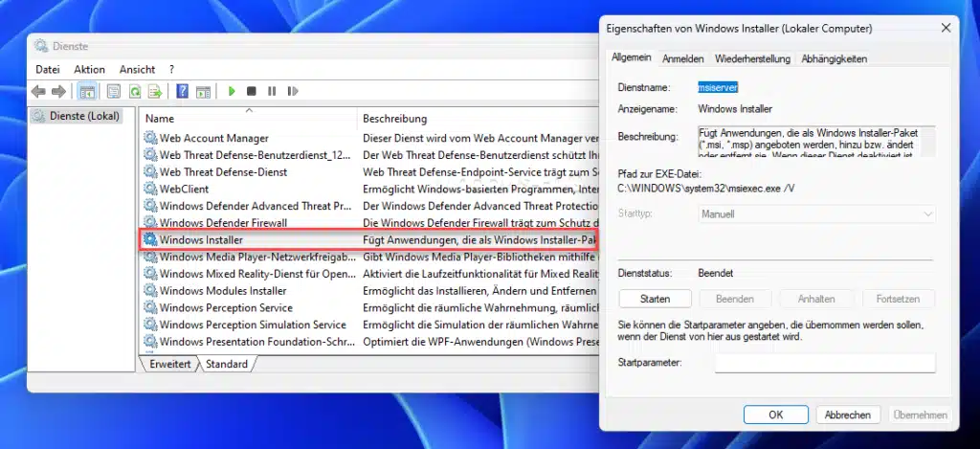Toggle the console tree show/hide icon
Image resolution: width=980 pixels, height=449 pixels.
(x=86, y=92)
